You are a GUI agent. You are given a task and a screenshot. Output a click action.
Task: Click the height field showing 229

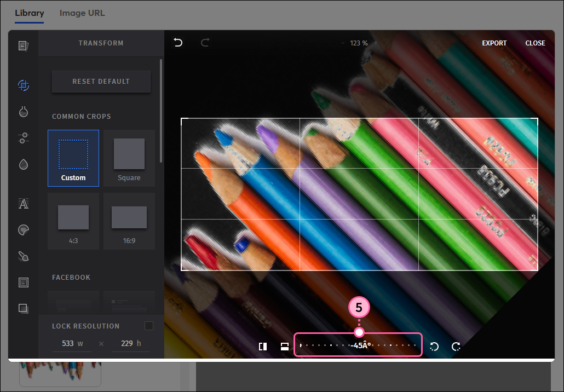[130, 343]
